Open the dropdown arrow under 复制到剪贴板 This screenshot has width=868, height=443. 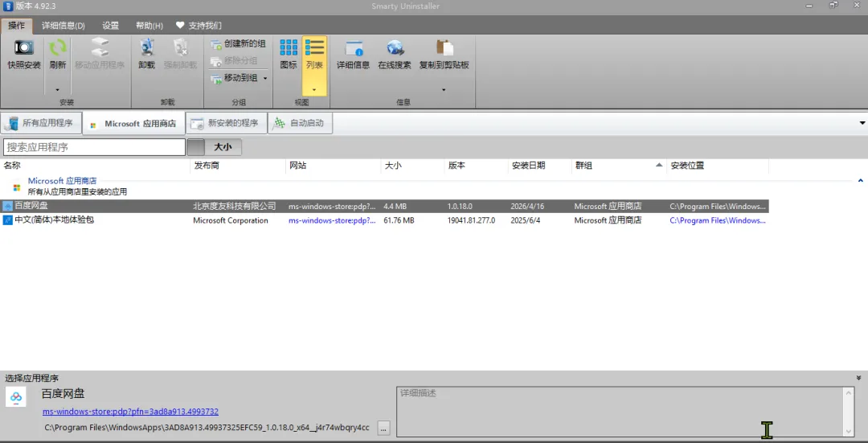point(444,90)
